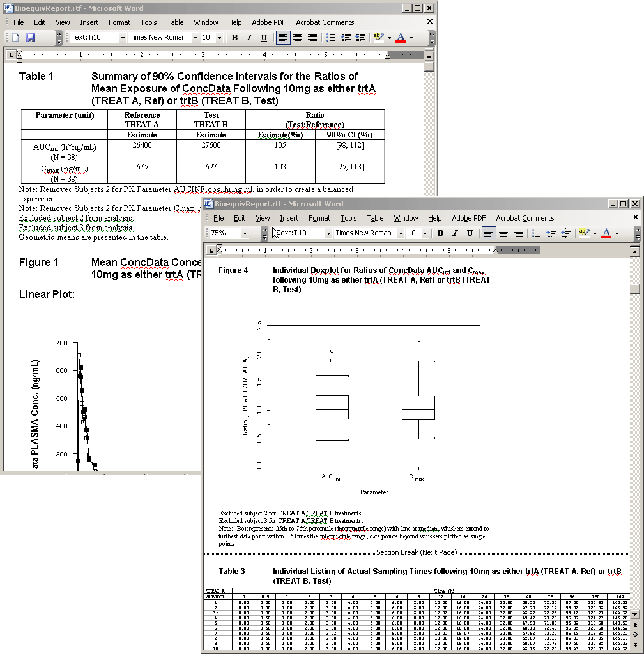644x654 pixels.
Task: Open the Table menu in back window
Action: pos(175,22)
